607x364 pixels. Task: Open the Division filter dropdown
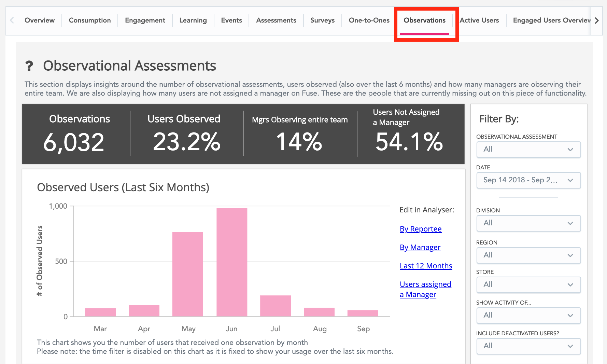(x=528, y=223)
